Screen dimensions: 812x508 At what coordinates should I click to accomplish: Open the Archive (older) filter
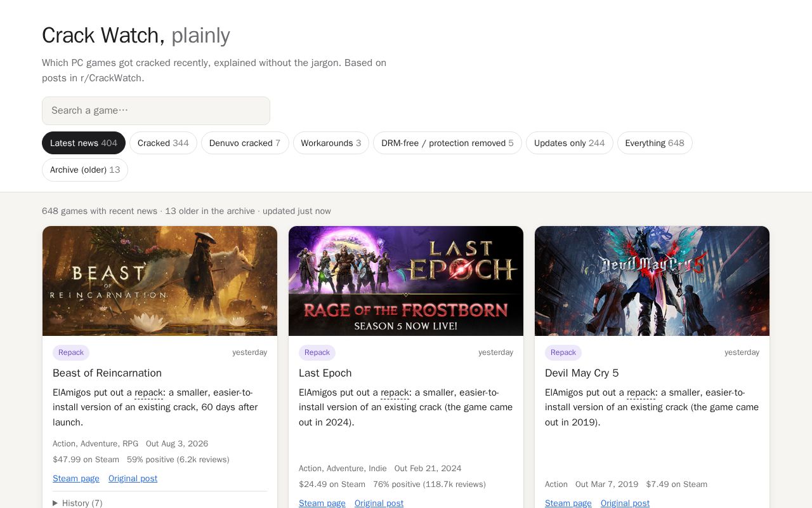[85, 170]
